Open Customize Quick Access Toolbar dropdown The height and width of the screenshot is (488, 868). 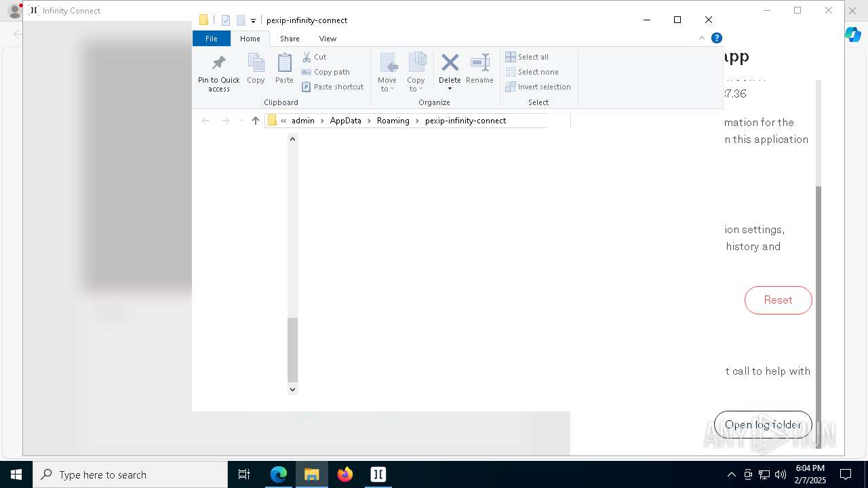click(253, 21)
